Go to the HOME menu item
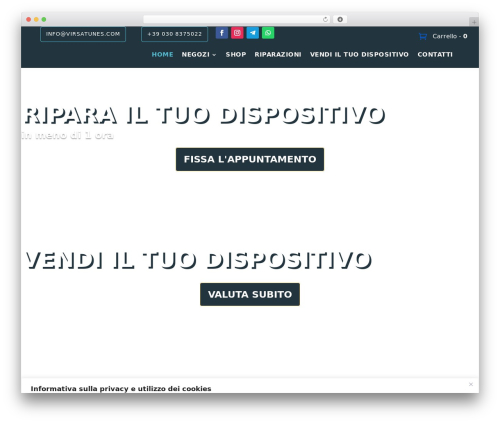 coord(162,55)
